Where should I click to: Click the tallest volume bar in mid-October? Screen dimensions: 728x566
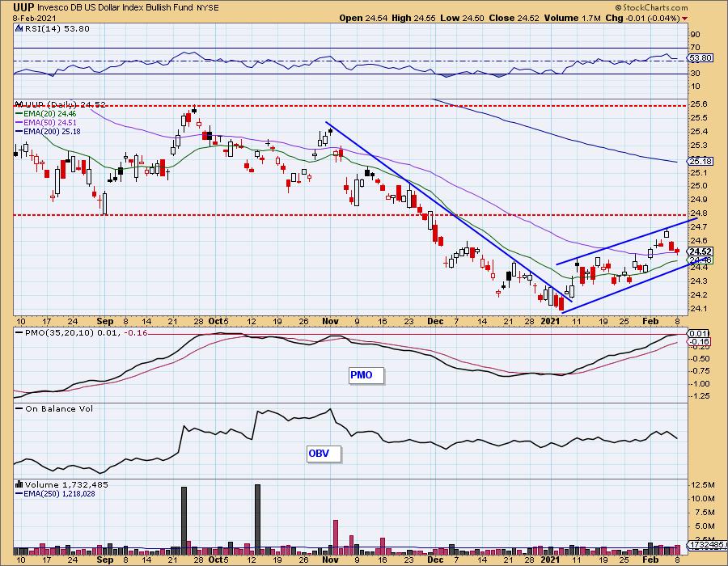pos(258,520)
